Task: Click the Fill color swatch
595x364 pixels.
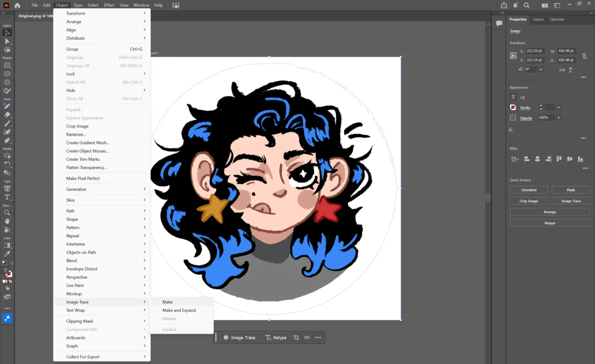Action: coord(513,97)
